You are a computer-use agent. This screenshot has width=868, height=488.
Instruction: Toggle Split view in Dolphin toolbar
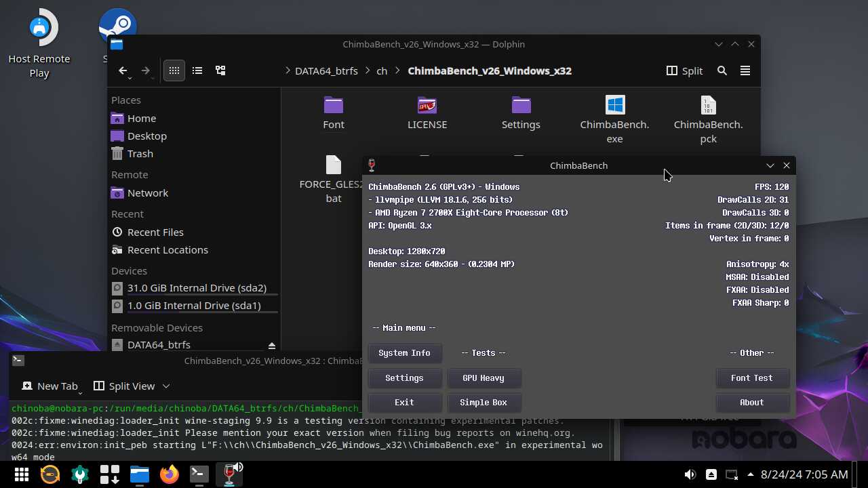tap(684, 70)
